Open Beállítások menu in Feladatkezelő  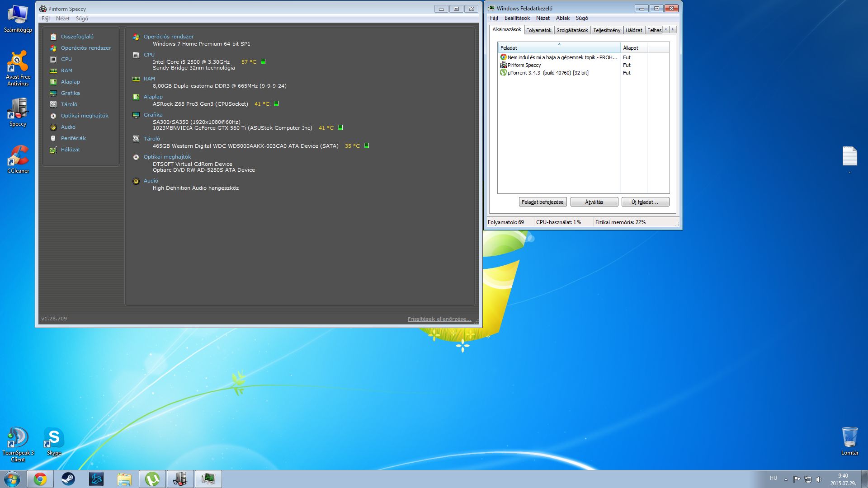(x=517, y=18)
